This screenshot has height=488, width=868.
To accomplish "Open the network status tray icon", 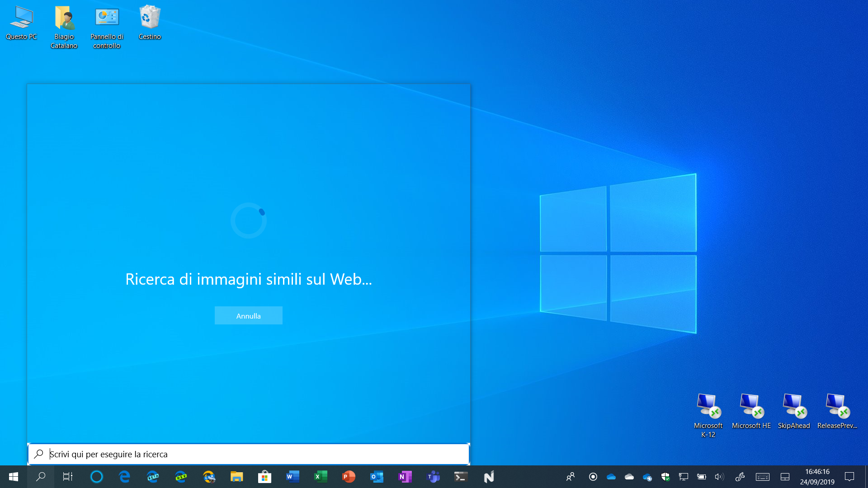I will 684,477.
